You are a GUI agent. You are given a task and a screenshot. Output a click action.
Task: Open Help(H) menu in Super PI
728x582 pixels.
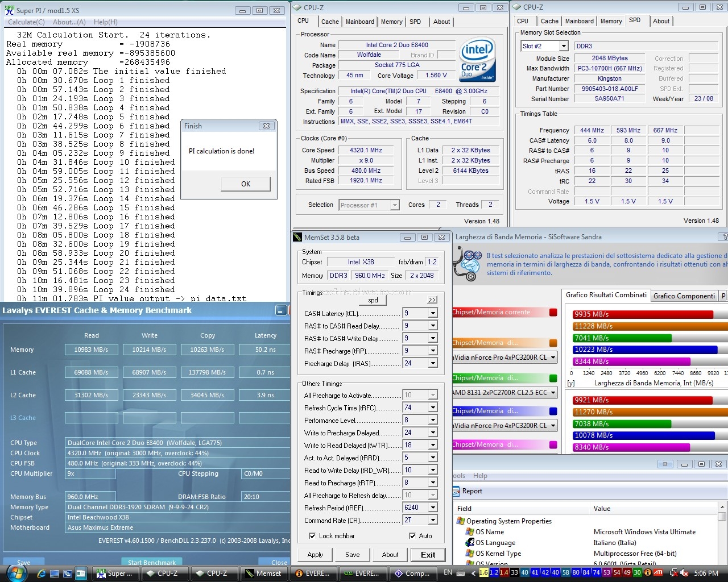click(x=106, y=22)
